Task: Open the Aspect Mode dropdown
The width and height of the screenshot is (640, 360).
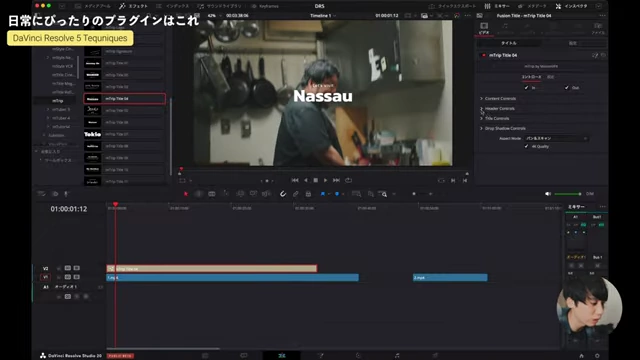Action: (556, 138)
